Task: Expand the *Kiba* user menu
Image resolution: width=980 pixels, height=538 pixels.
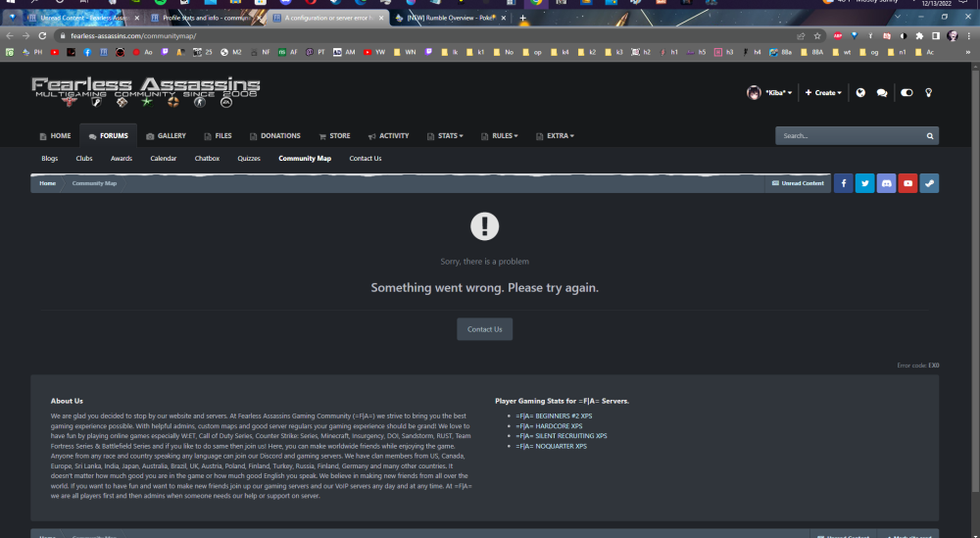Action: (778, 92)
